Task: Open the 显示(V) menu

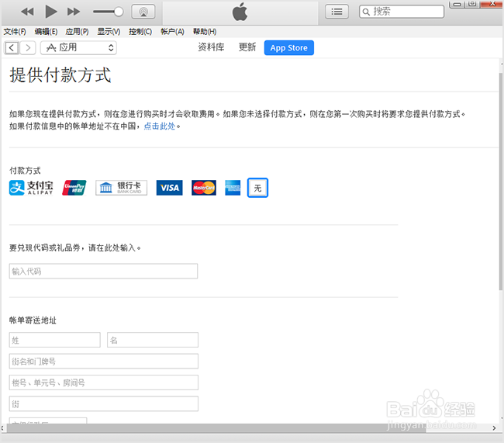Action: [x=109, y=32]
